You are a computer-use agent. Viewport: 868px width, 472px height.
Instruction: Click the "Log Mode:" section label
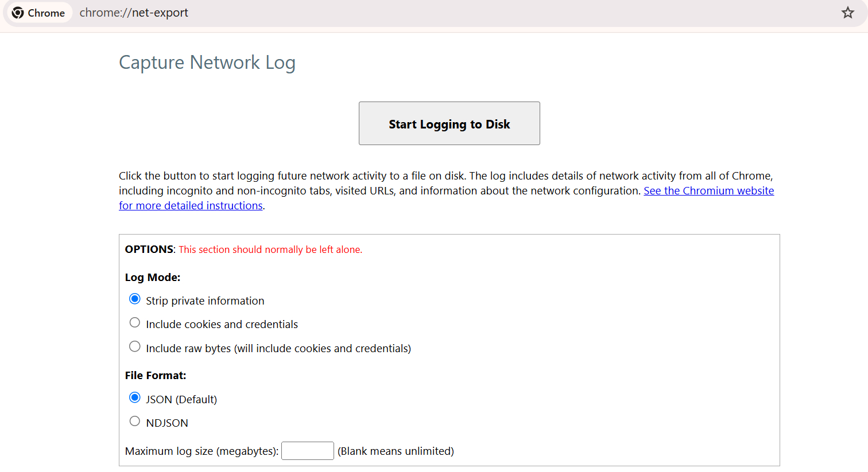click(x=153, y=277)
